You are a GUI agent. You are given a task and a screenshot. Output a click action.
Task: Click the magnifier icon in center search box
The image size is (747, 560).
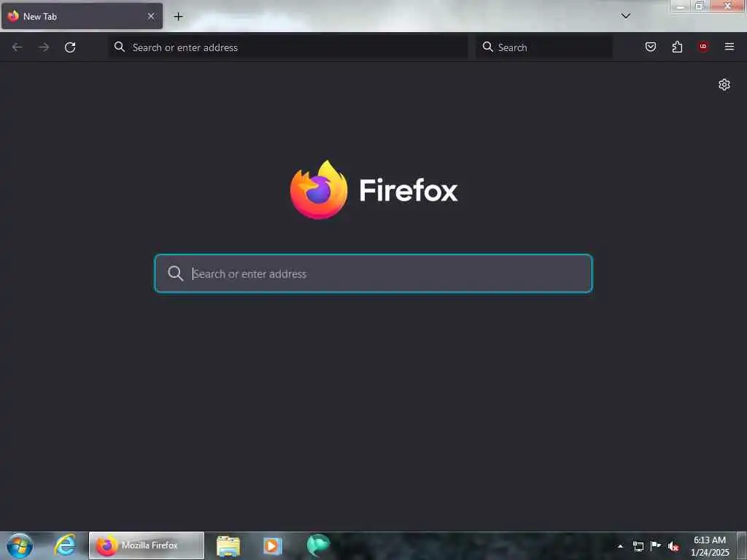tap(175, 273)
